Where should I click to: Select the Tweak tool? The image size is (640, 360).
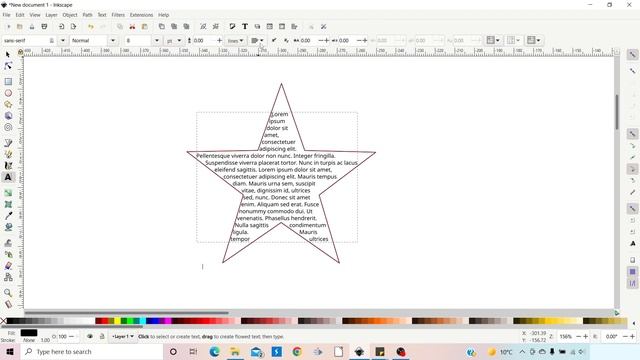tap(8, 243)
